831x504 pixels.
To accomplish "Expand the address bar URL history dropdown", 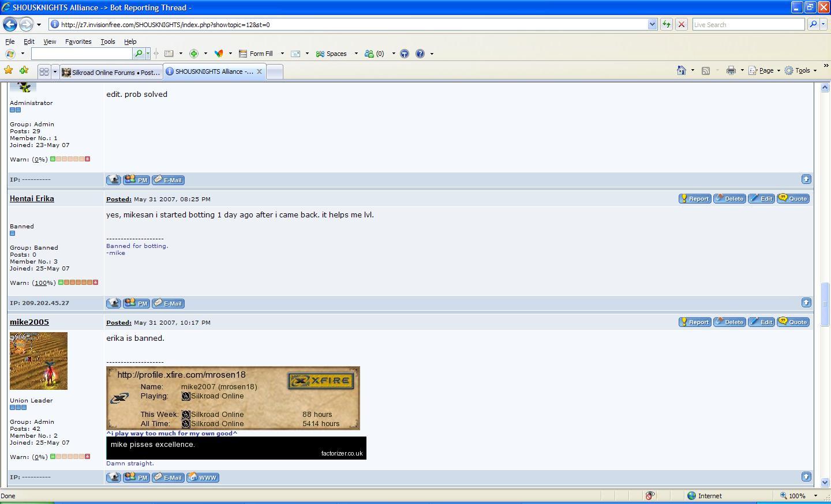I will [x=652, y=24].
